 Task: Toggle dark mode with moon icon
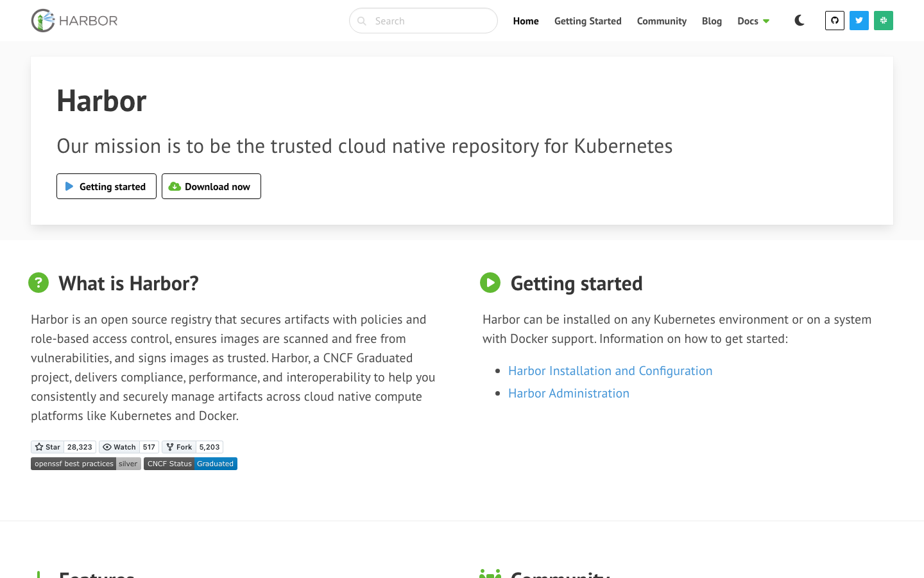800,21
